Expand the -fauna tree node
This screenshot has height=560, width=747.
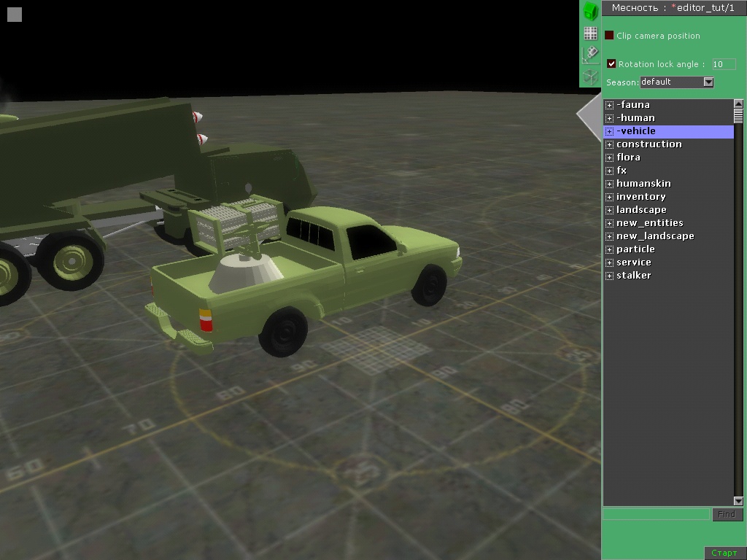point(609,105)
